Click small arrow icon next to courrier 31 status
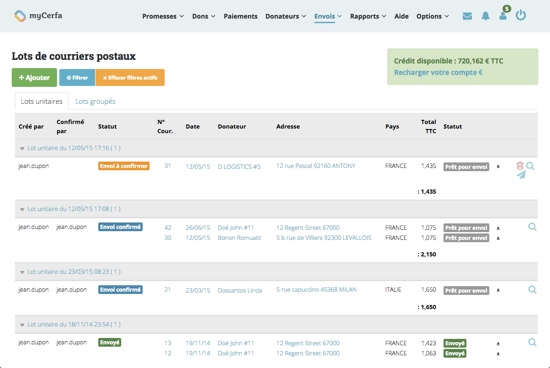 click(498, 167)
